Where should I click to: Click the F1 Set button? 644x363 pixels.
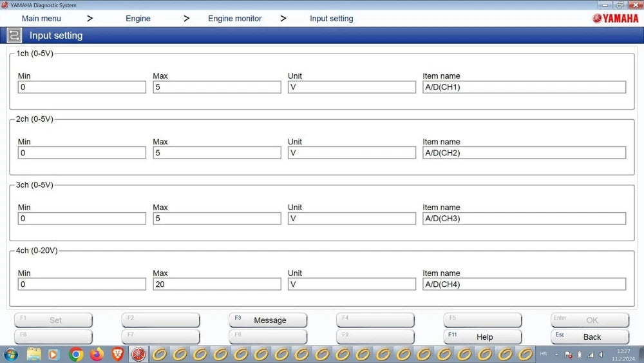[53, 320]
